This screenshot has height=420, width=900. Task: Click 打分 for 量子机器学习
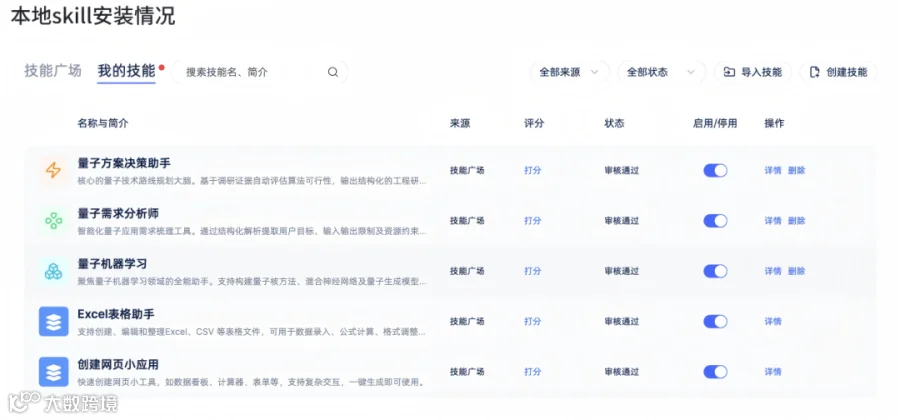533,271
